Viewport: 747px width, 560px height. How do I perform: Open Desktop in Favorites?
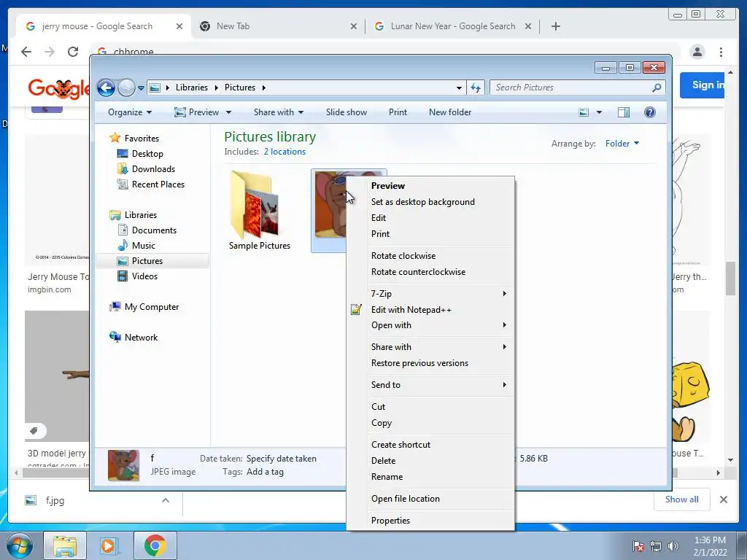[147, 154]
